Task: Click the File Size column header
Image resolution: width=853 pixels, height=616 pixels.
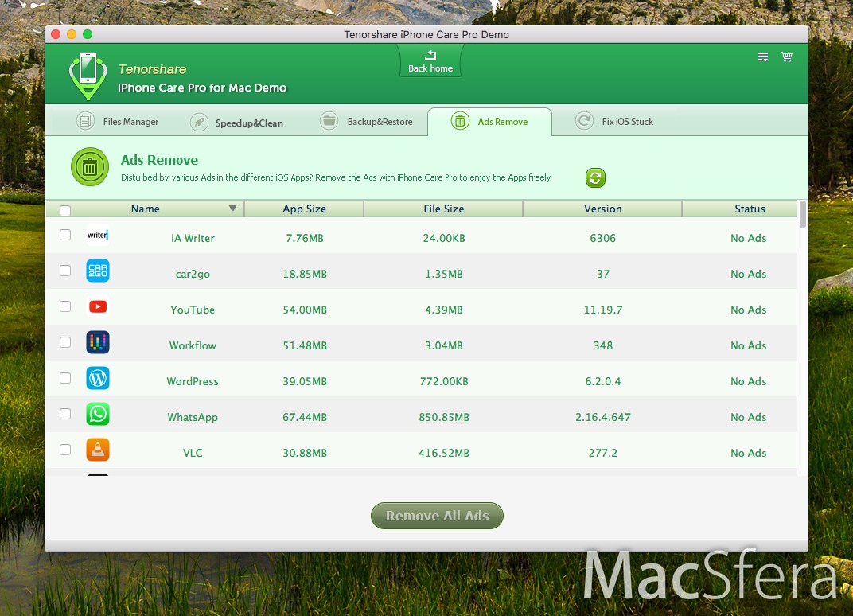Action: [443, 209]
